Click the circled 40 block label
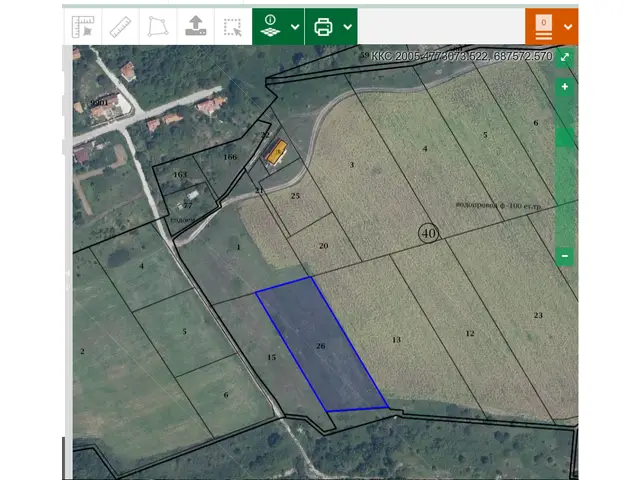This screenshot has width=640, height=480. [x=428, y=233]
